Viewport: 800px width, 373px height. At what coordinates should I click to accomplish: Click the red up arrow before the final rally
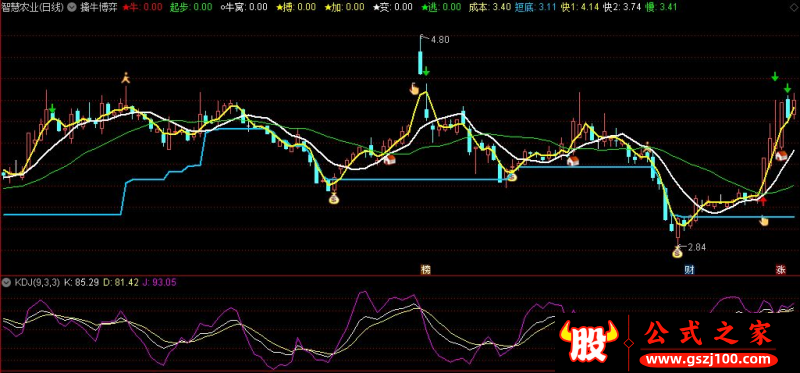(x=763, y=202)
